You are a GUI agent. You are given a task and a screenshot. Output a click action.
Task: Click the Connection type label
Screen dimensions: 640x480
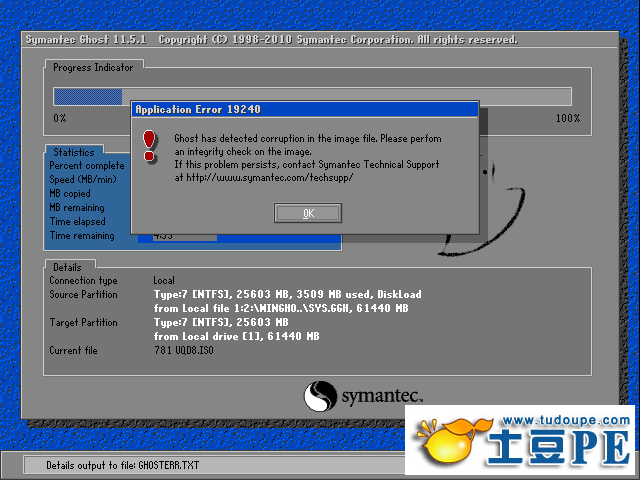click(x=83, y=280)
